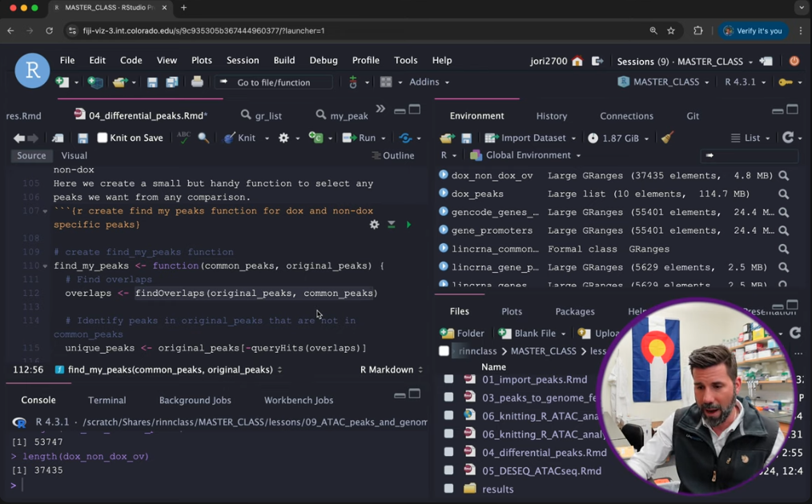Click the print document icon
This screenshot has width=812, height=504.
tap(197, 82)
